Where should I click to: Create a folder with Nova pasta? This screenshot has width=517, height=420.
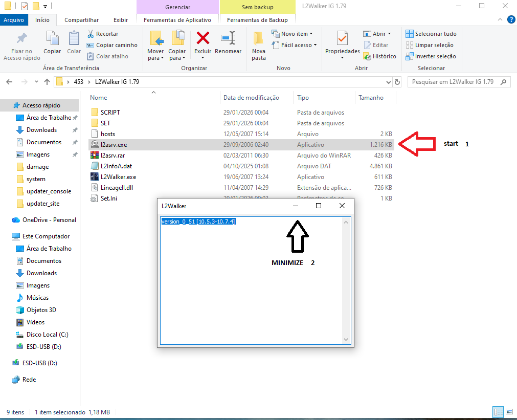pos(259,46)
